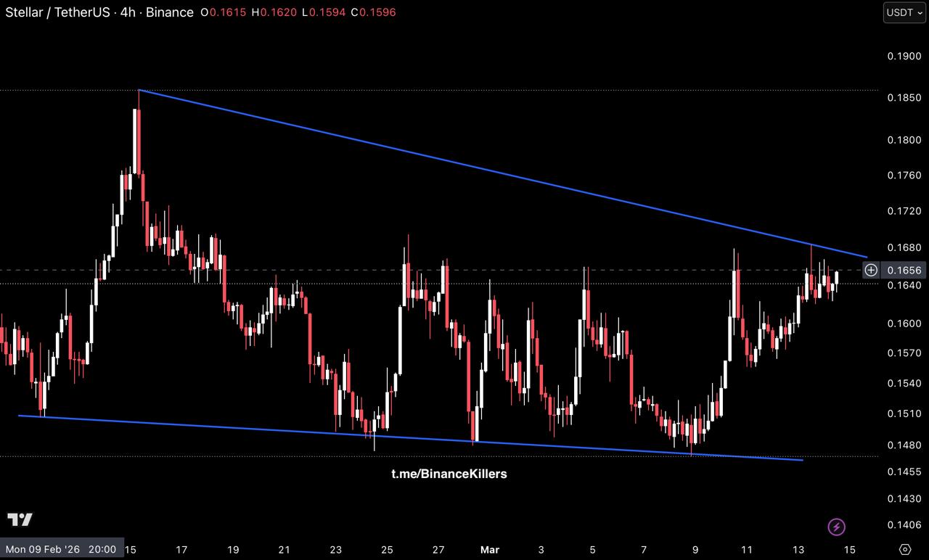Open chart settings via hexagon gear icon

904,549
